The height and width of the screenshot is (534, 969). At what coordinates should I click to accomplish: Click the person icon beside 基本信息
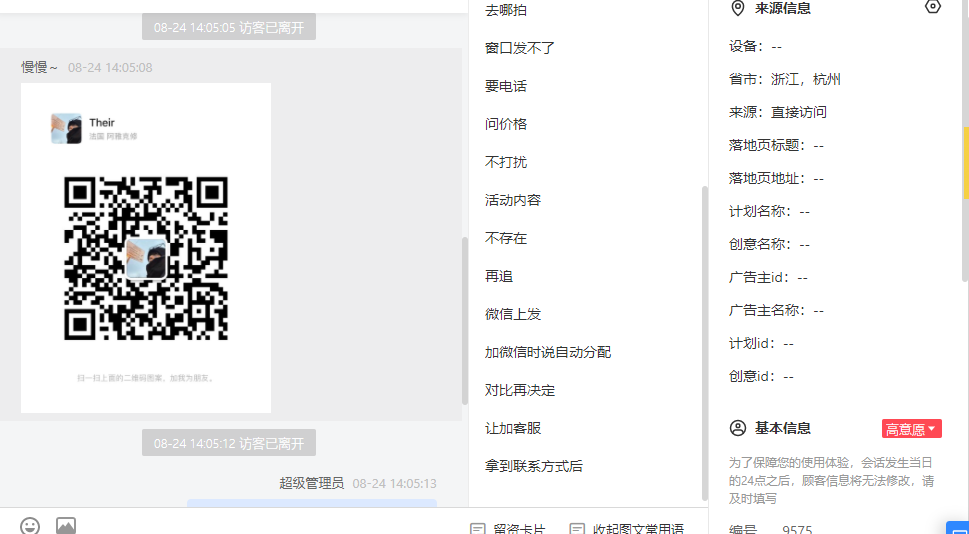pyautogui.click(x=737, y=428)
